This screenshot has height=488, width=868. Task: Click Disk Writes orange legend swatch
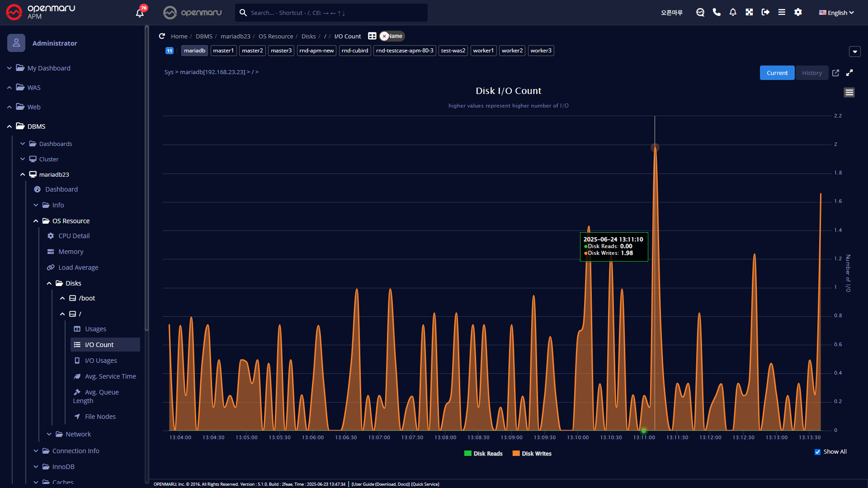coord(516,454)
